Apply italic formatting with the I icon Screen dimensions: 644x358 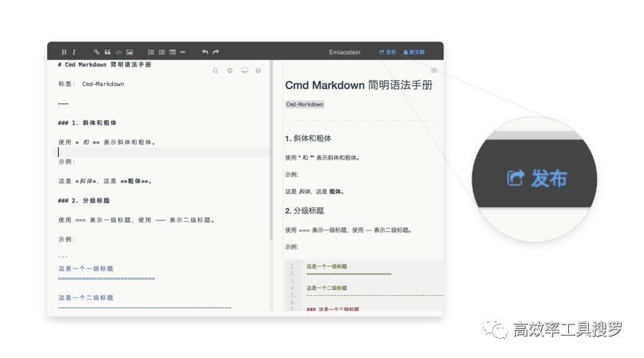74,52
